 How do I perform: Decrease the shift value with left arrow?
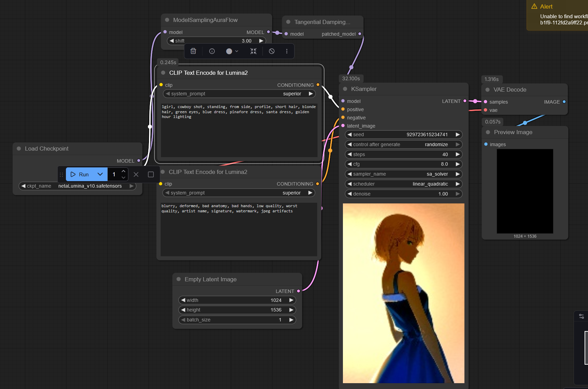pyautogui.click(x=172, y=41)
